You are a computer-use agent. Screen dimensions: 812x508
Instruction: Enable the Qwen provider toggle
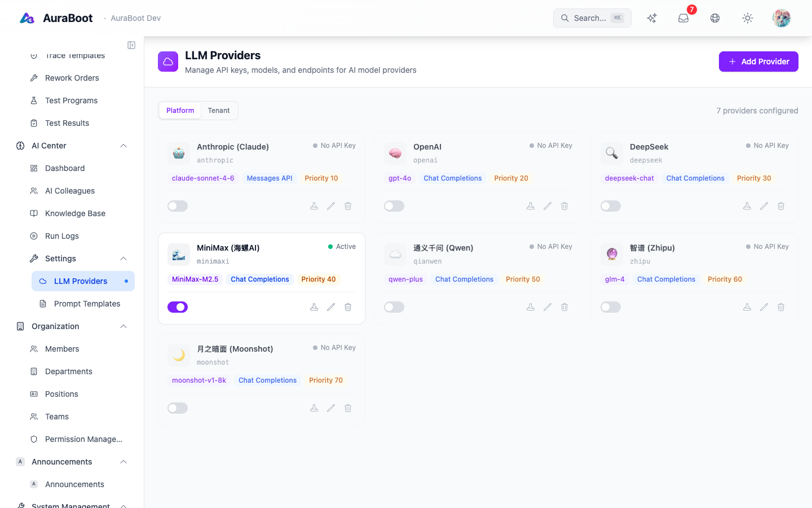coord(394,307)
